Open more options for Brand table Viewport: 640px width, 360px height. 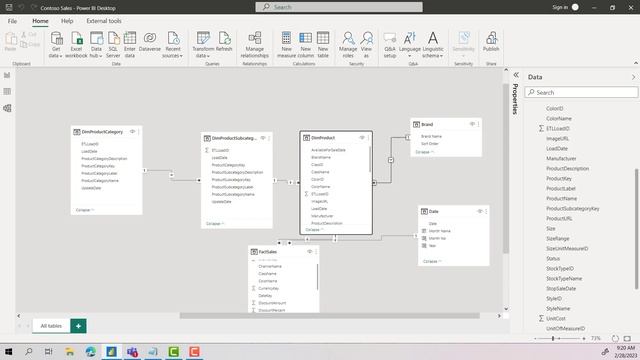point(478,124)
